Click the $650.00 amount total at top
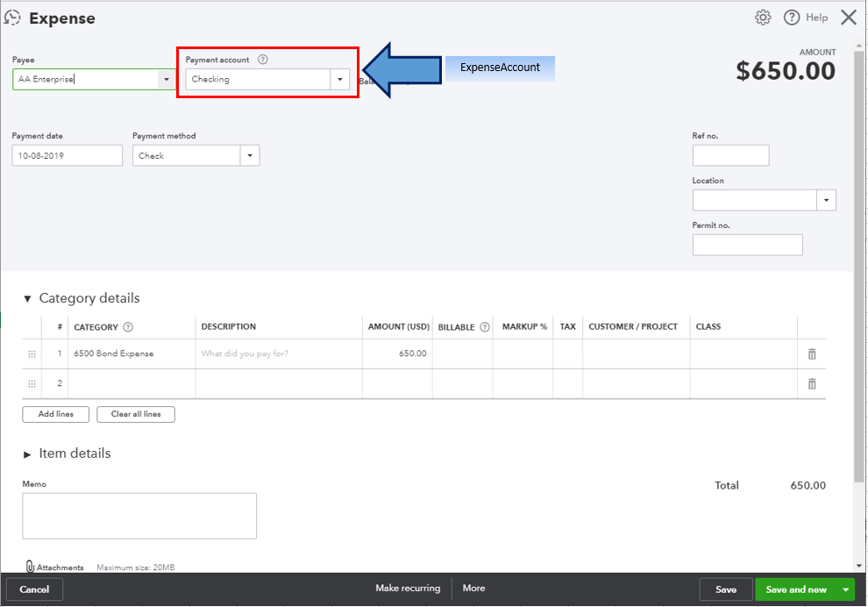 pos(785,71)
